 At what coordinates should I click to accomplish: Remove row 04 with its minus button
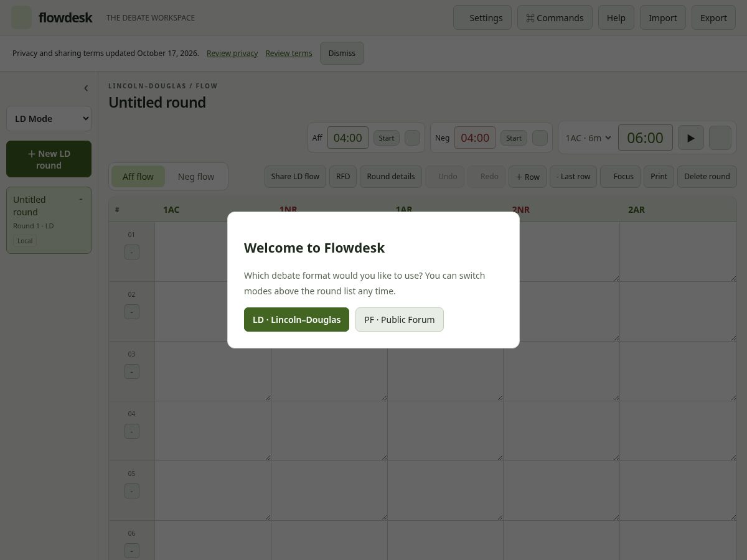132,431
